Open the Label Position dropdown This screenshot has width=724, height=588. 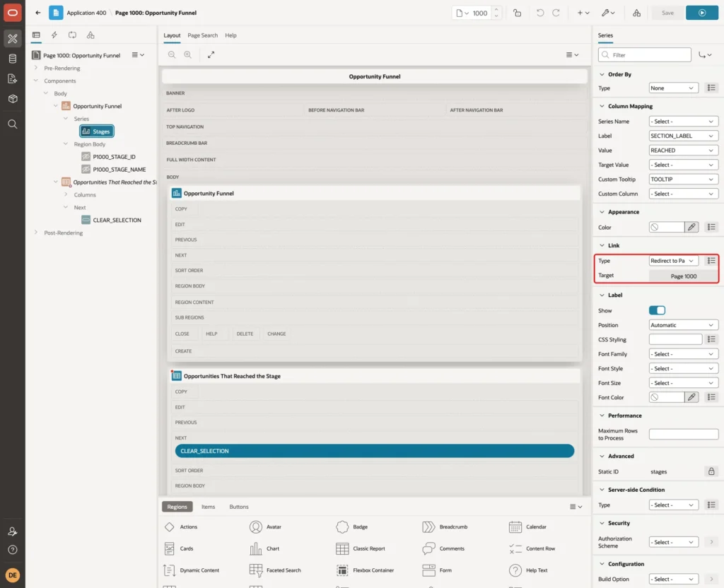click(x=683, y=325)
